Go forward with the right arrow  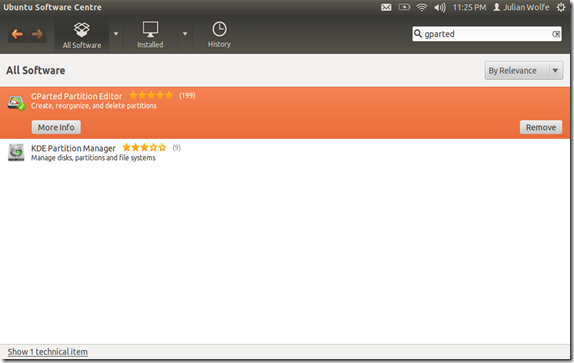[37, 34]
